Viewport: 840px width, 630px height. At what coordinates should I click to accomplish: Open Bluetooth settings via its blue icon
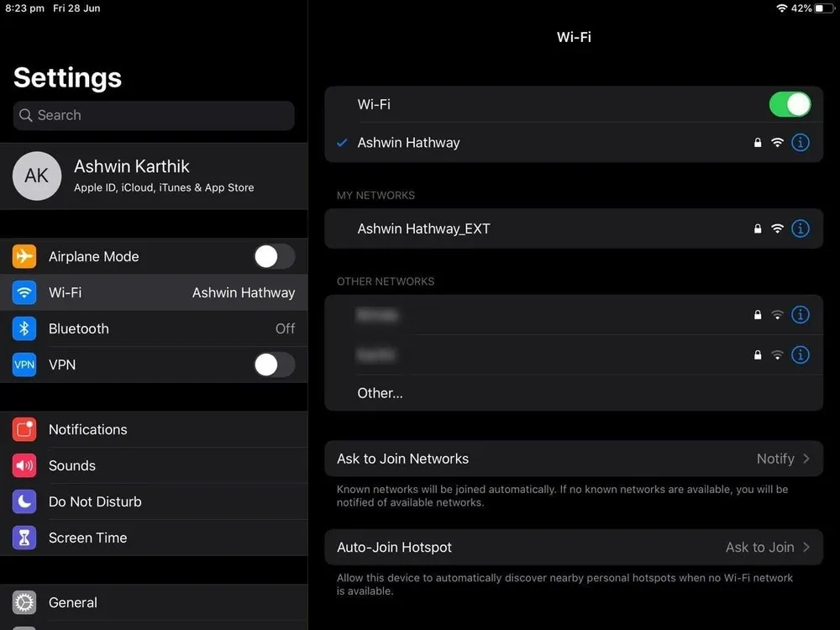(x=24, y=328)
